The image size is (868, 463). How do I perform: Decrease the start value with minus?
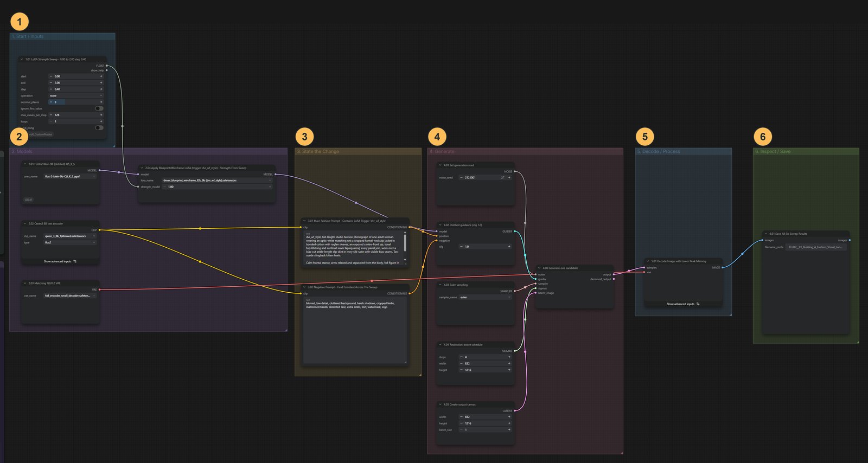51,76
